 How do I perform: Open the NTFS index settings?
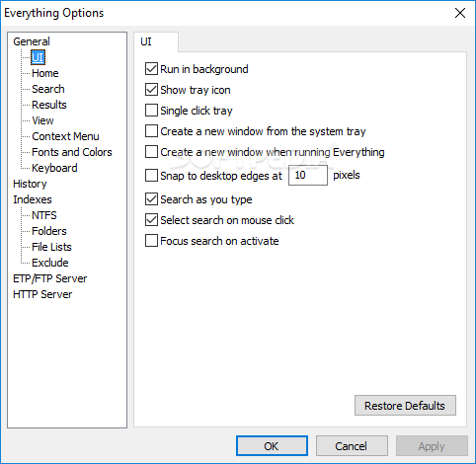point(44,215)
